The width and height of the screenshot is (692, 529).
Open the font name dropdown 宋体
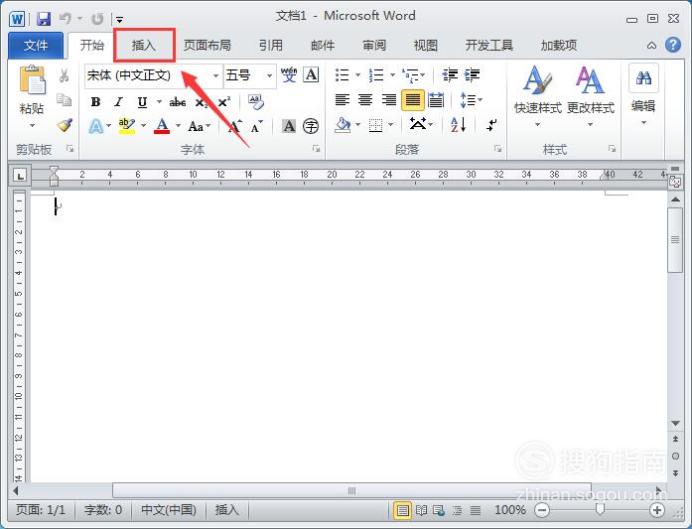216,75
